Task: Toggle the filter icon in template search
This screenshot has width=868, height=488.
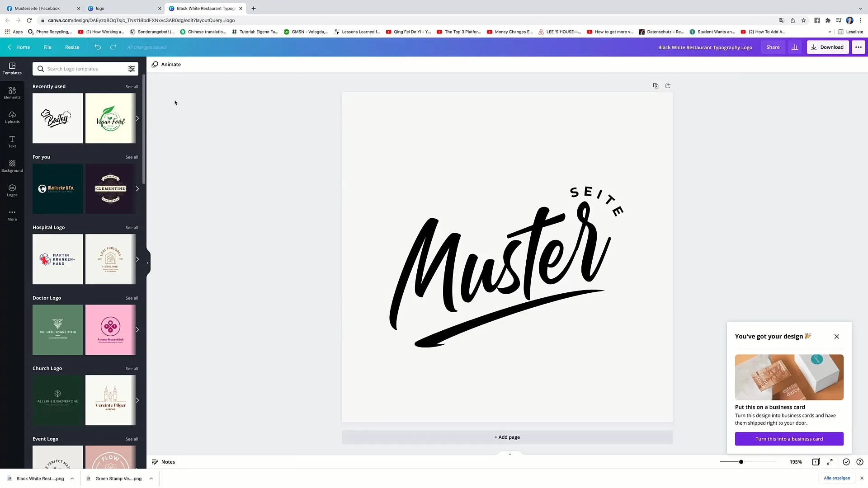Action: (x=132, y=69)
